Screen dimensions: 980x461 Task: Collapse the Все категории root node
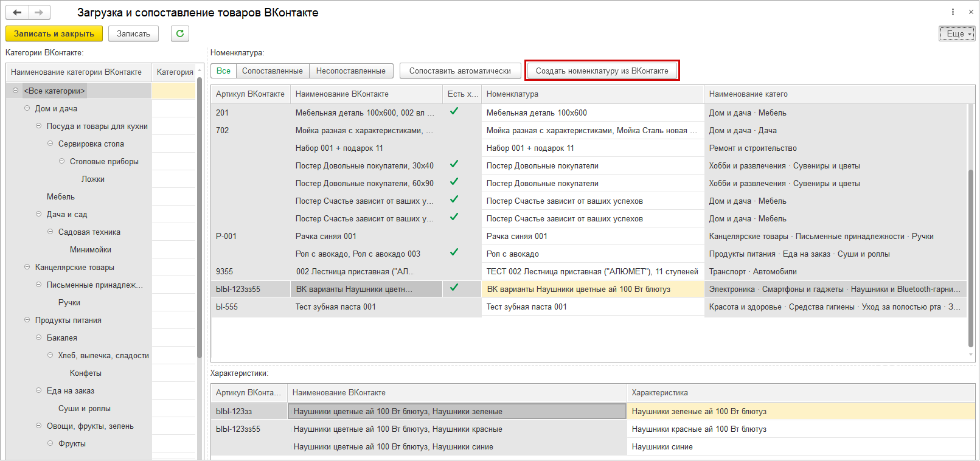point(15,91)
